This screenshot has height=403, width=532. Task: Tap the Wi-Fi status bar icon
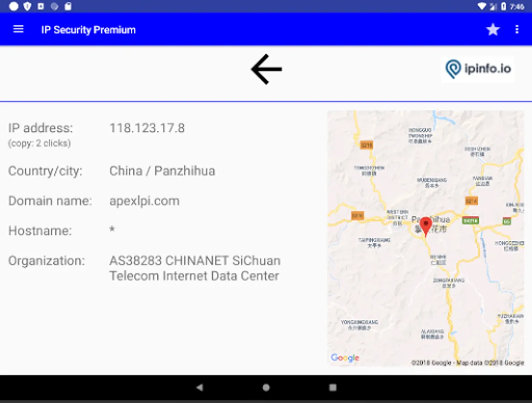click(x=481, y=6)
